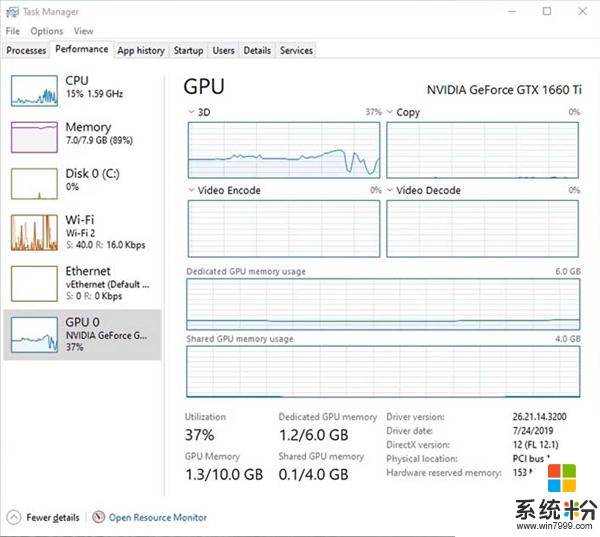Viewport: 600px width, 537px height.
Task: Switch to the Processes tab
Action: [x=26, y=51]
